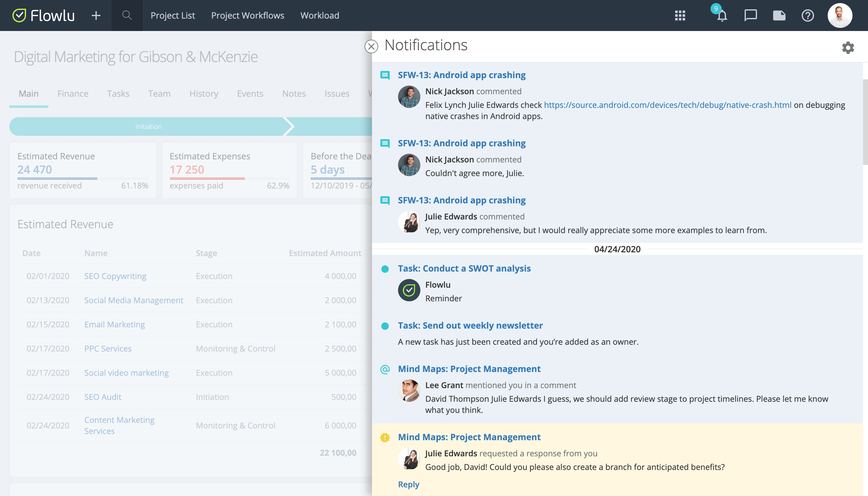Click the Flowlu logo
Image resolution: width=868 pixels, height=496 pixels.
44,15
